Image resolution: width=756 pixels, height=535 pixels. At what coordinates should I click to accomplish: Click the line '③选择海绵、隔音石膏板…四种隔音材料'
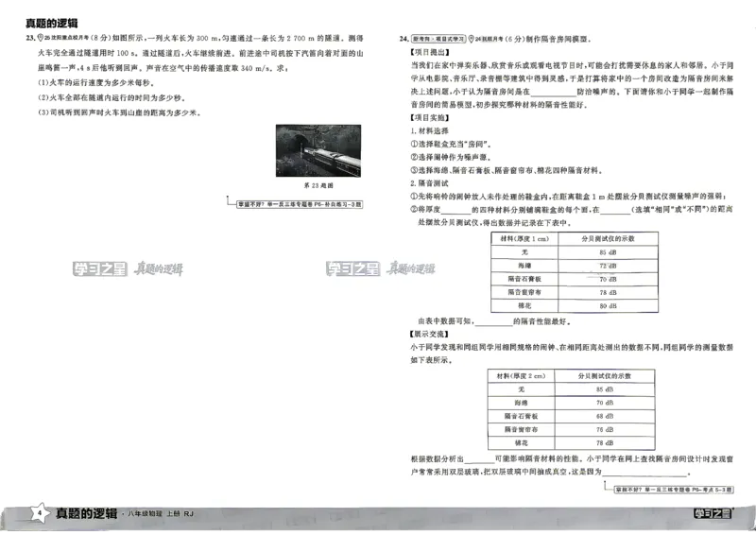[x=507, y=170]
